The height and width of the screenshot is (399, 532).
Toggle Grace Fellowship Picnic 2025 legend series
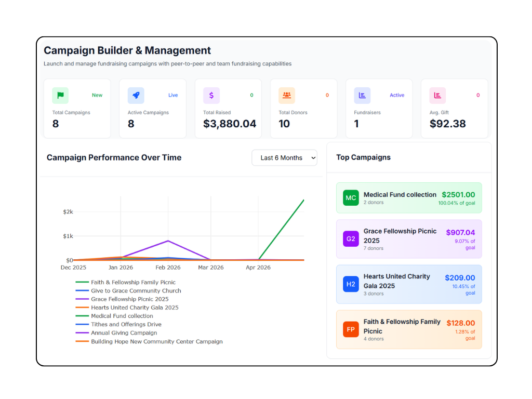tap(122, 299)
